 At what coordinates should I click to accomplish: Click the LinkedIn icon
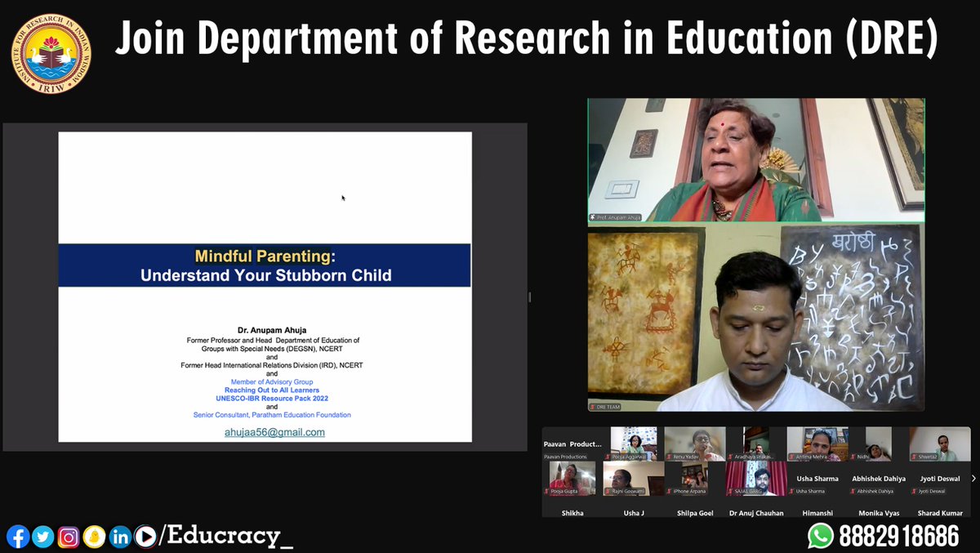[x=120, y=537]
